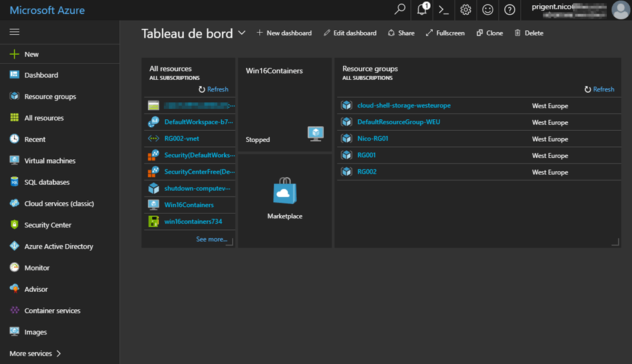The image size is (632, 364).
Task: Click the cube icon beside Nico-RG01
Action: coord(346,139)
